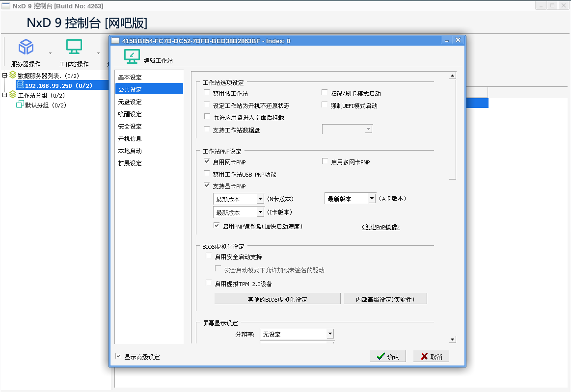Screen dimensions: 571x392
Task: Click the settings panel scroll down arrow
Action: [452, 340]
